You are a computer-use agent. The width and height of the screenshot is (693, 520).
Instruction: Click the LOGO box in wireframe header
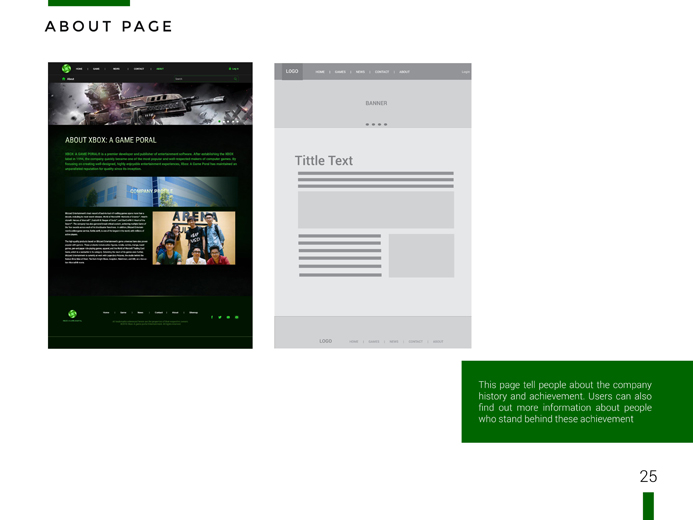coord(292,71)
